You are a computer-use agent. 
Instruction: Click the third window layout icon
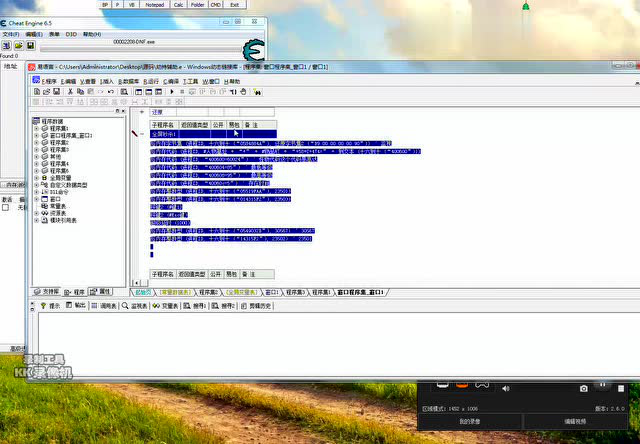(159, 92)
